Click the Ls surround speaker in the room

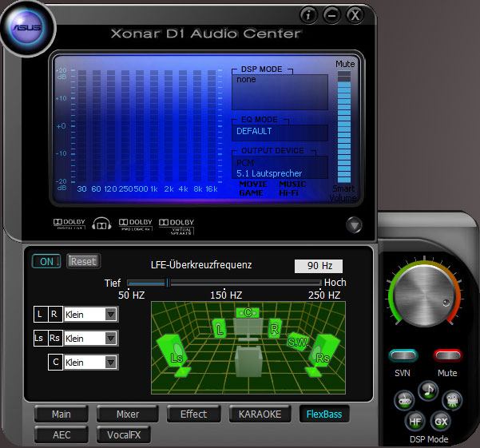click(x=174, y=355)
